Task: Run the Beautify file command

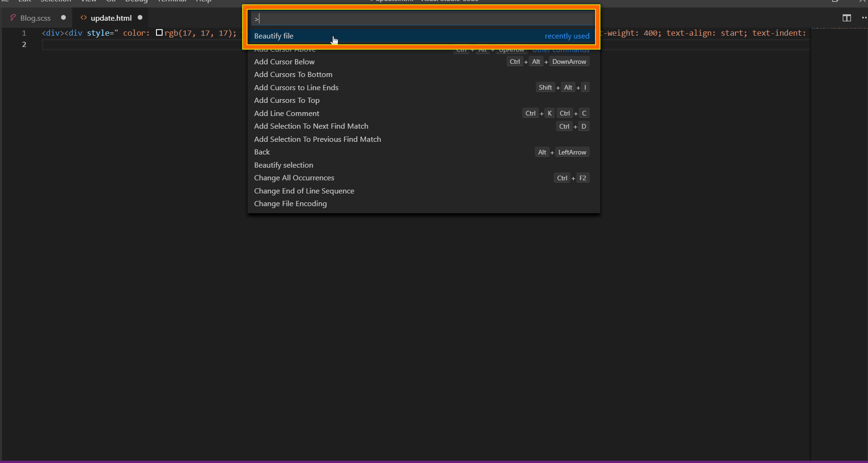Action: click(422, 36)
